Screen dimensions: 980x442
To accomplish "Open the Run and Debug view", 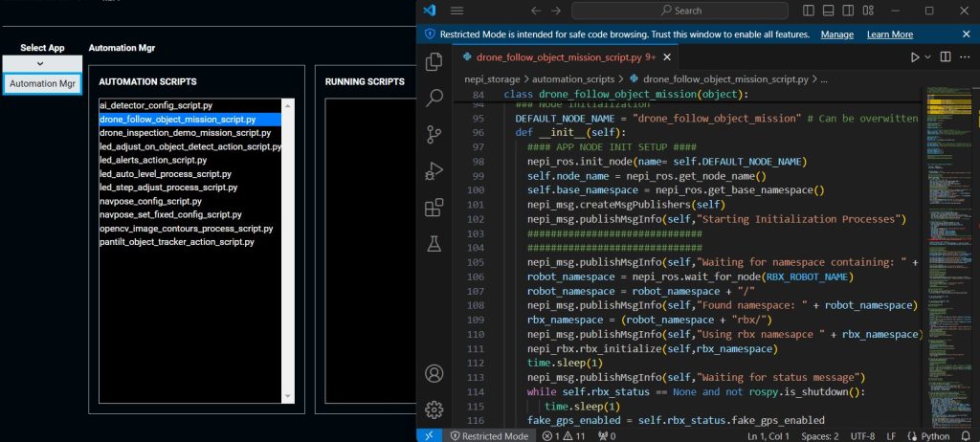I will point(434,170).
